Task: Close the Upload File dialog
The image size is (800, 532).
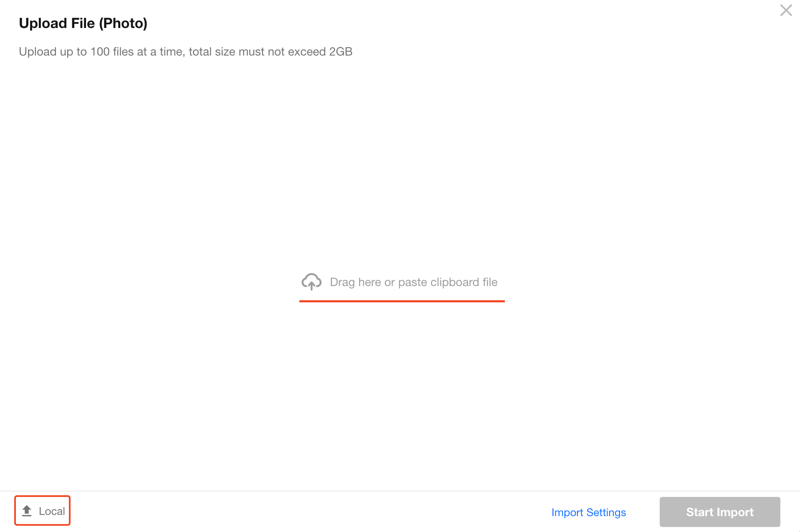Action: pos(786,10)
